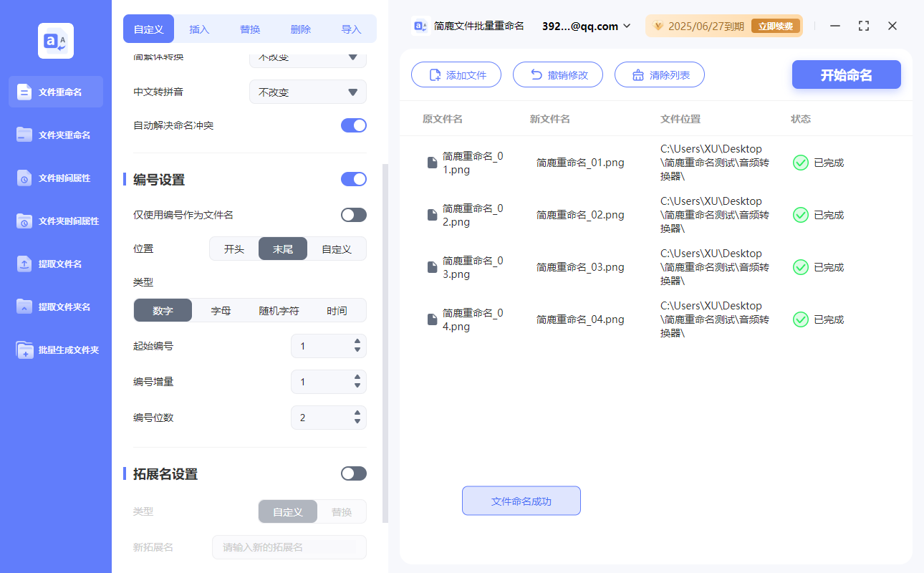Open the 文件夹时间属性 tool
This screenshot has width=924, height=573.
tap(55, 221)
